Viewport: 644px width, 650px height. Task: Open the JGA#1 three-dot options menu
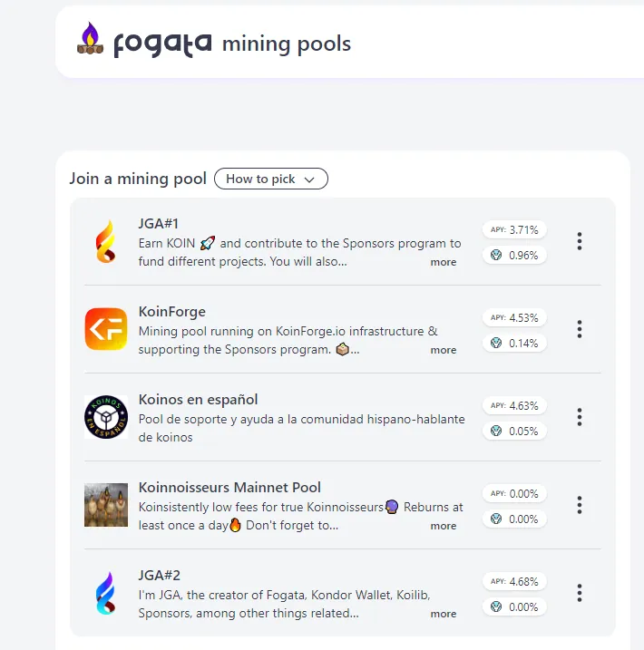(580, 241)
